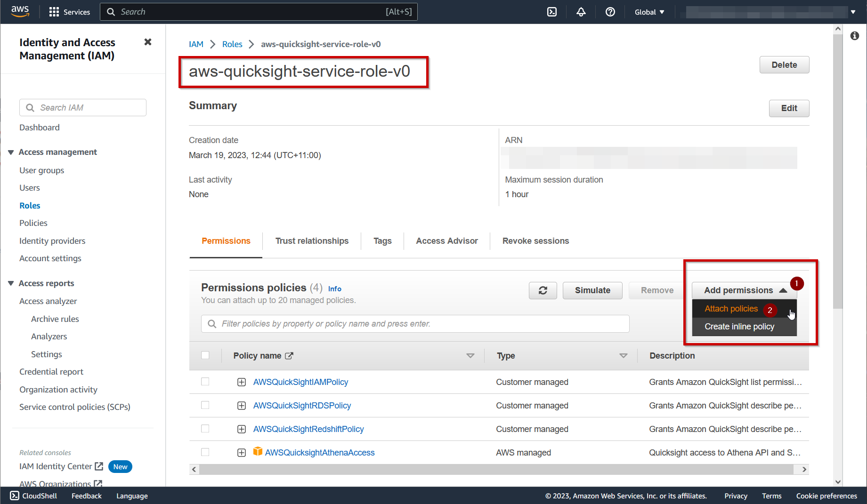Refresh the permissions policies list

(x=543, y=290)
